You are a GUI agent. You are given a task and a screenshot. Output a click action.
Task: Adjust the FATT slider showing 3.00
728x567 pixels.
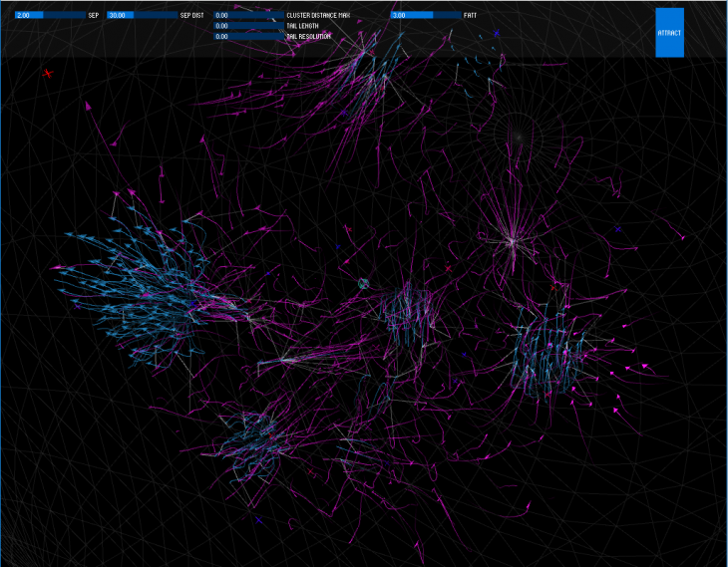click(425, 16)
